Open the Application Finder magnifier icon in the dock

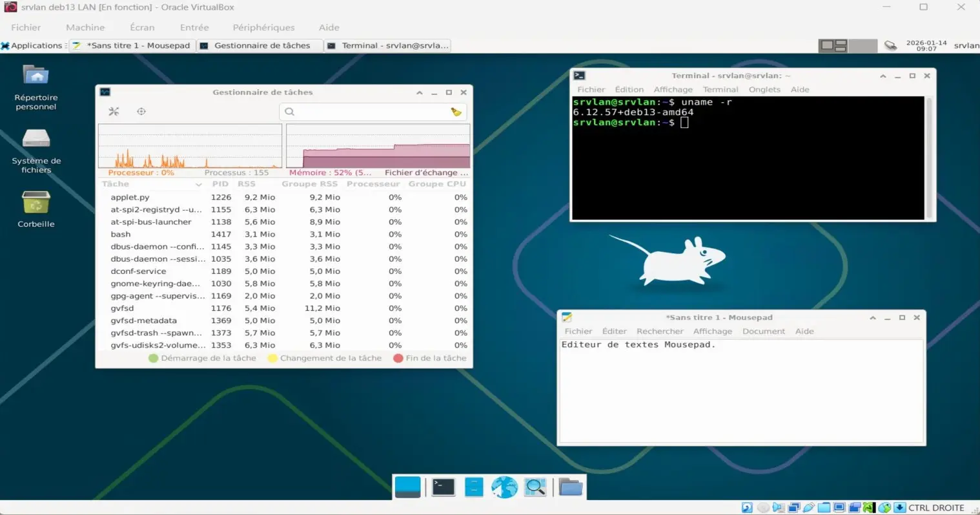(535, 487)
